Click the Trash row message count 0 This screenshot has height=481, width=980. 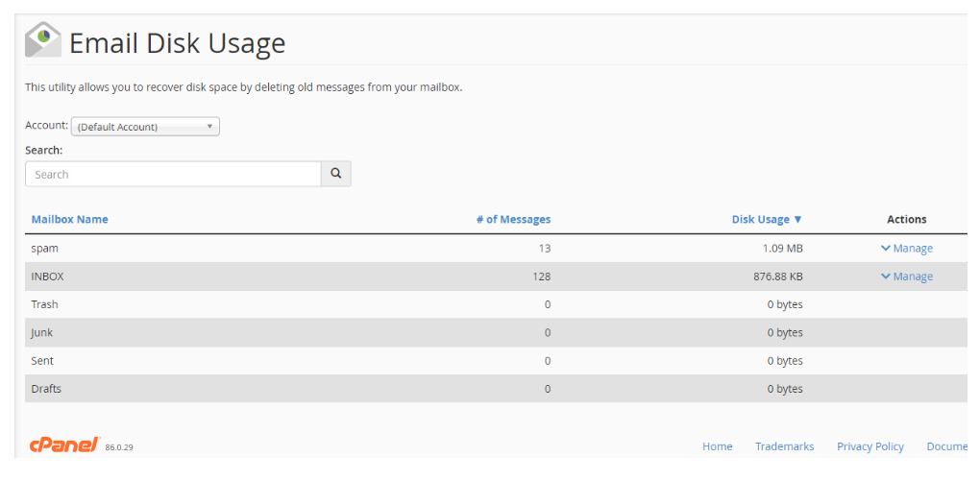click(x=548, y=304)
